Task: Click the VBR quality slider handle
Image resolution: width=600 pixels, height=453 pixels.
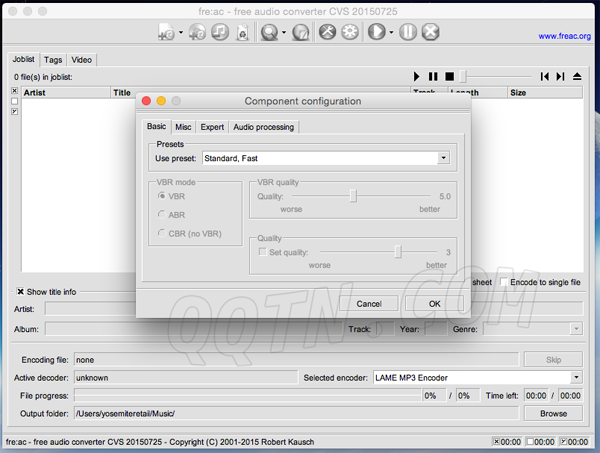Action: pos(353,197)
